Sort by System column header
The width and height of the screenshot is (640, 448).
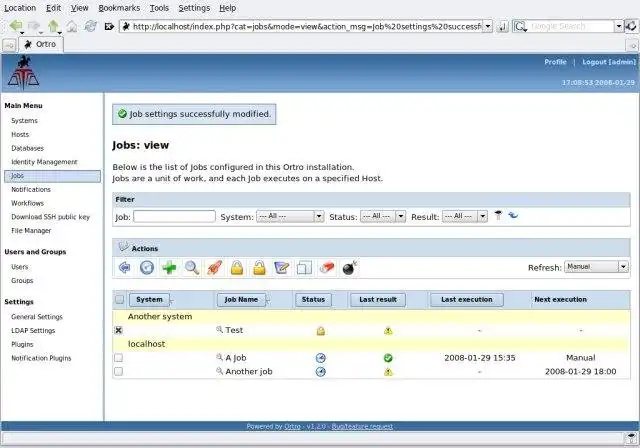(x=149, y=299)
